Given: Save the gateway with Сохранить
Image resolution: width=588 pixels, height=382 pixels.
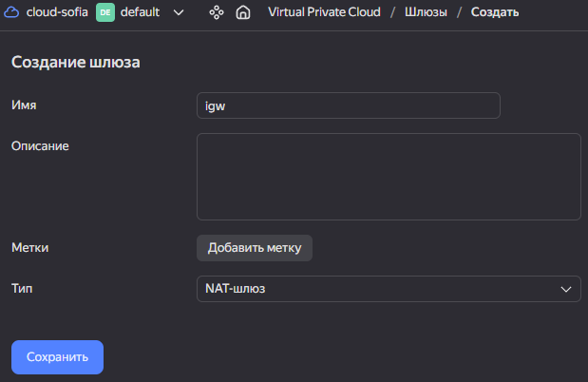Looking at the screenshot, I should 57,357.
